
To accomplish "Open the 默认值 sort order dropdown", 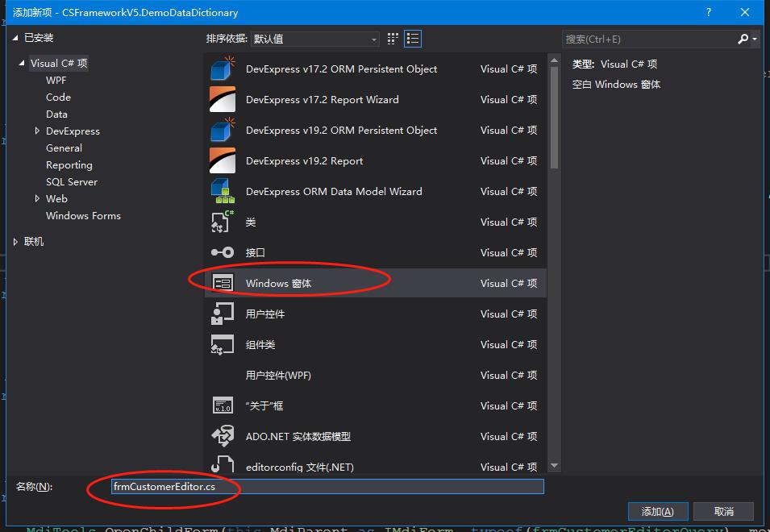I will click(373, 39).
